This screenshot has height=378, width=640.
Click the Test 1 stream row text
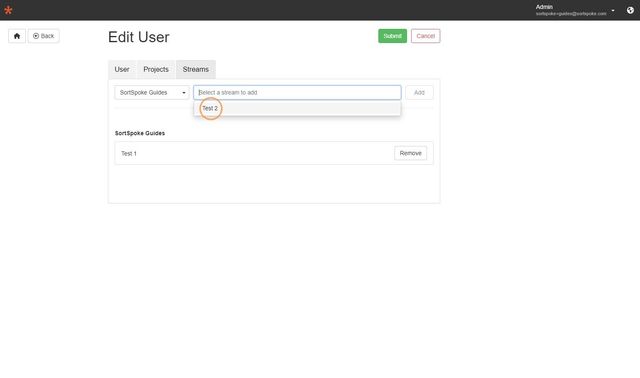click(x=129, y=153)
